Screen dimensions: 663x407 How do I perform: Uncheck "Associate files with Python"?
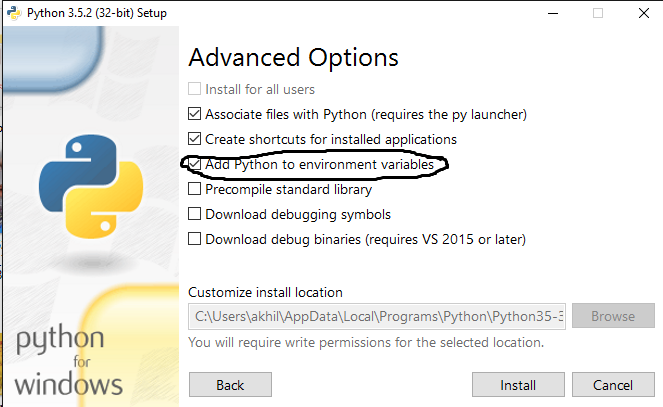195,114
